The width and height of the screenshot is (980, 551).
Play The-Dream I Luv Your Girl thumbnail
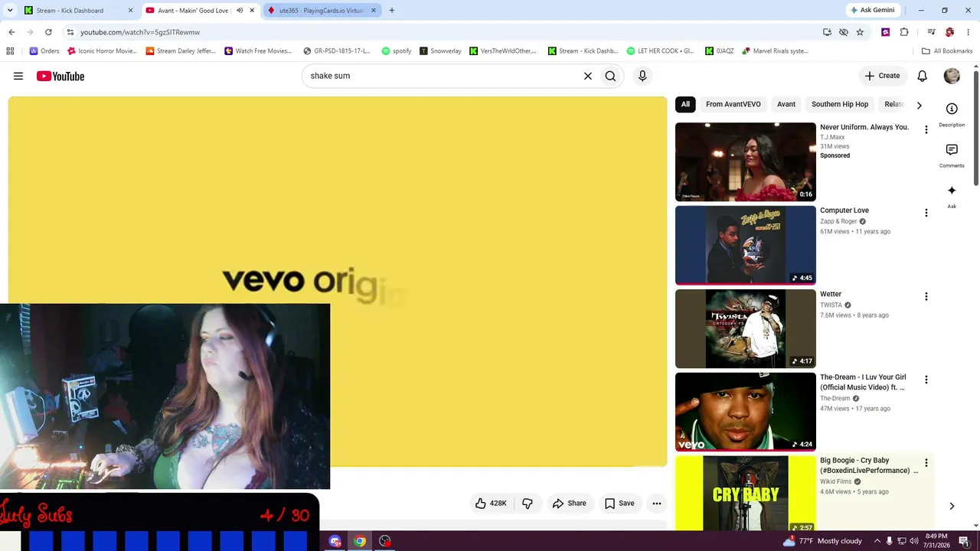coord(746,412)
